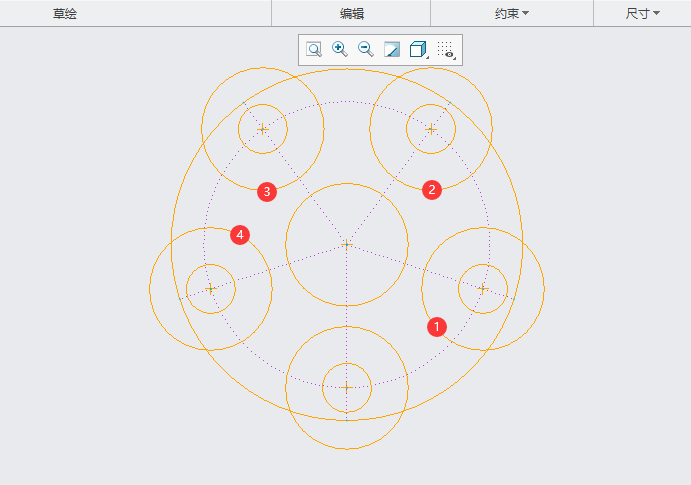Select the center point of the middle circle
The height and width of the screenshot is (485, 691).
(347, 244)
